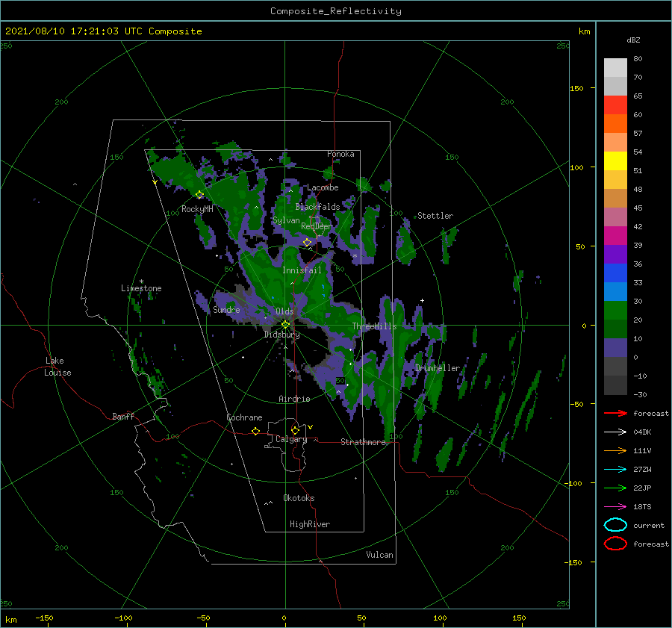Image resolution: width=672 pixels, height=628 pixels.
Task: Click the yellow km unit label at top right
Action: 584,31
